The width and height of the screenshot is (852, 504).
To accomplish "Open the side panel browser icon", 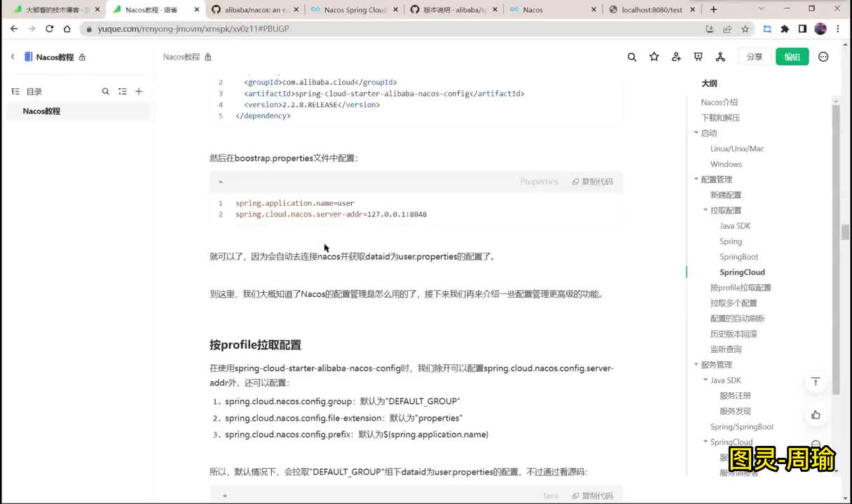I will click(x=802, y=29).
